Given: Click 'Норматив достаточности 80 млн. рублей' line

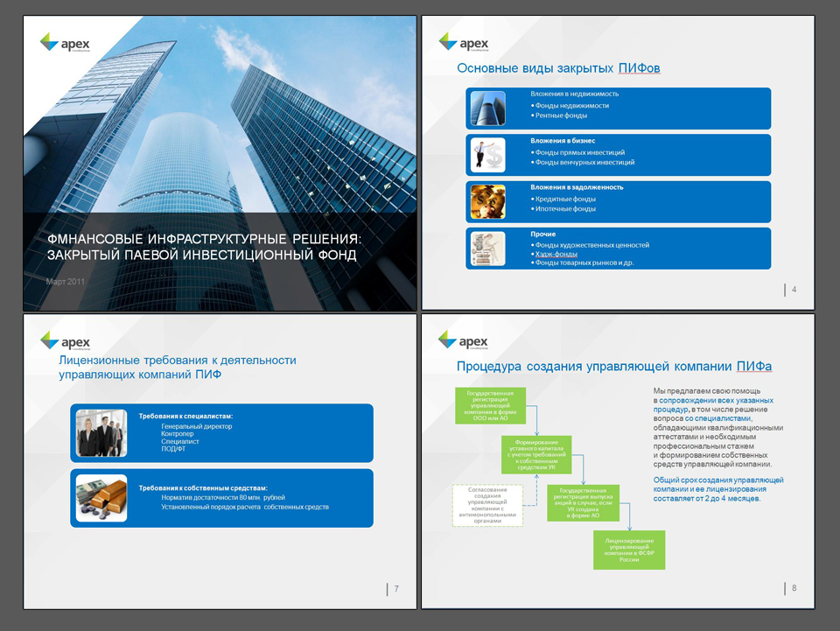Looking at the screenshot, I should click(223, 497).
